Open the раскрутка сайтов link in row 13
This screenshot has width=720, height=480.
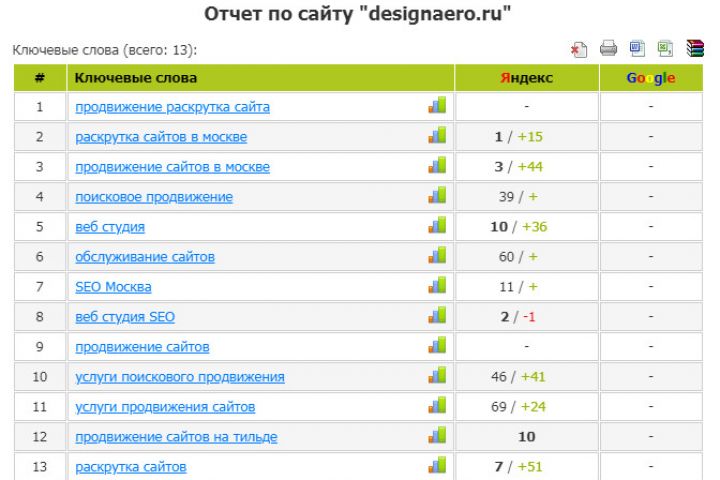(130, 467)
